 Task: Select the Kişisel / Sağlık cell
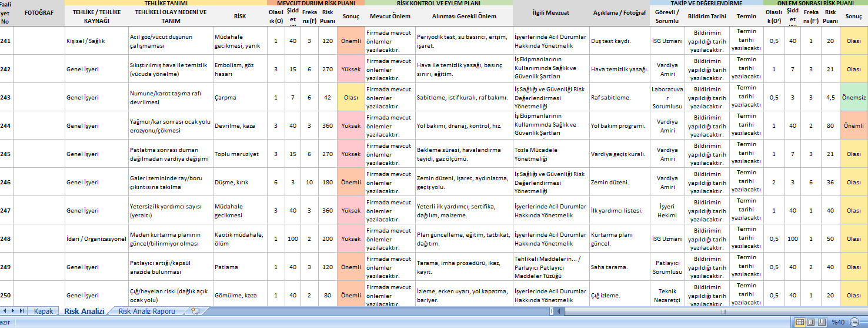96,41
